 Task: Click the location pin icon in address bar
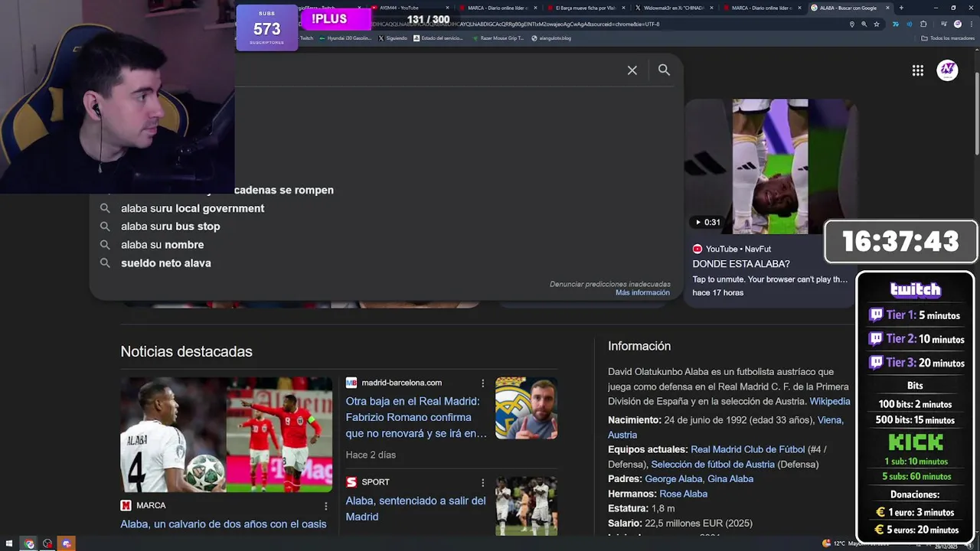(x=851, y=24)
